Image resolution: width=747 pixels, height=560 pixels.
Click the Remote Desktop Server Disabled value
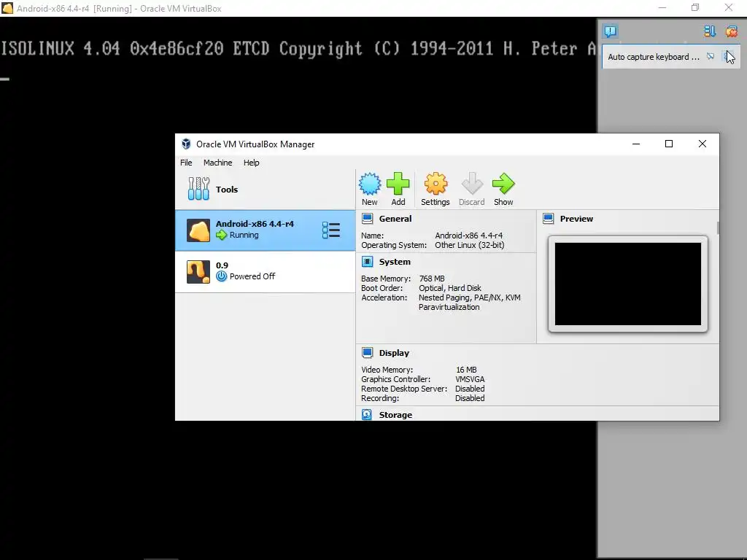tap(470, 389)
